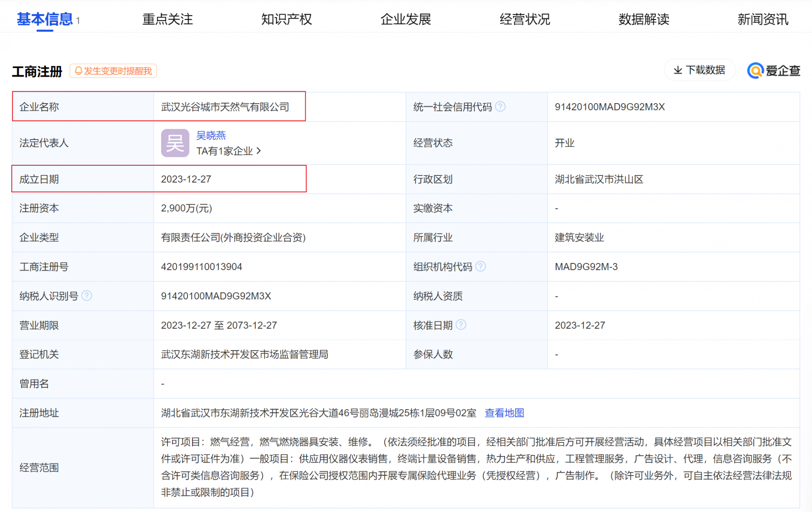This screenshot has width=812, height=512.
Task: Click the company name 武汉光谷城市天然气有限公司
Action: click(x=225, y=107)
